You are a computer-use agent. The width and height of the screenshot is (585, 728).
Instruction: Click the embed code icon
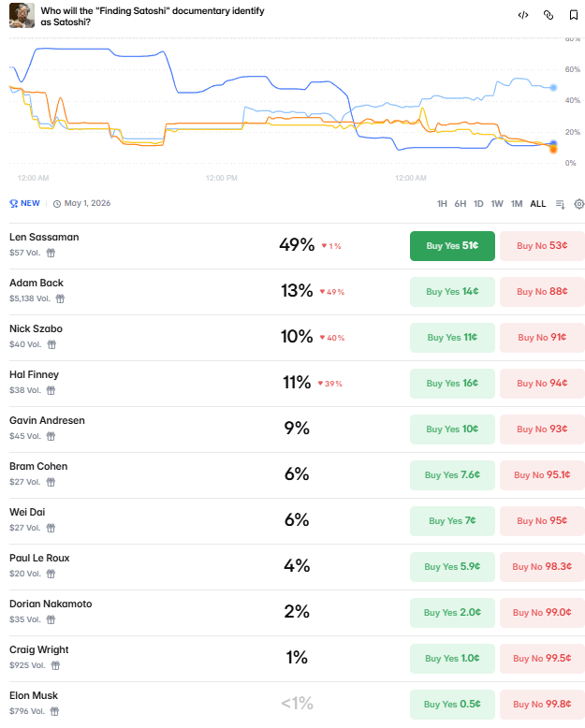click(523, 15)
